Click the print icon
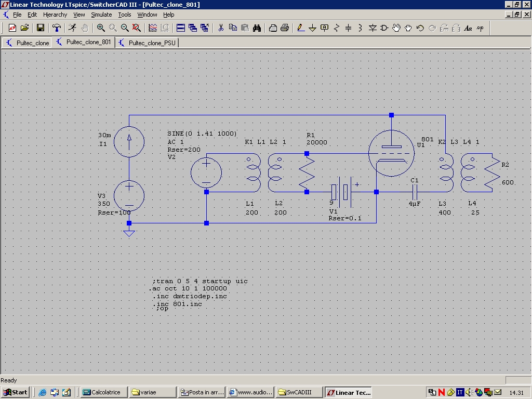The height and width of the screenshot is (399, 532). point(285,28)
